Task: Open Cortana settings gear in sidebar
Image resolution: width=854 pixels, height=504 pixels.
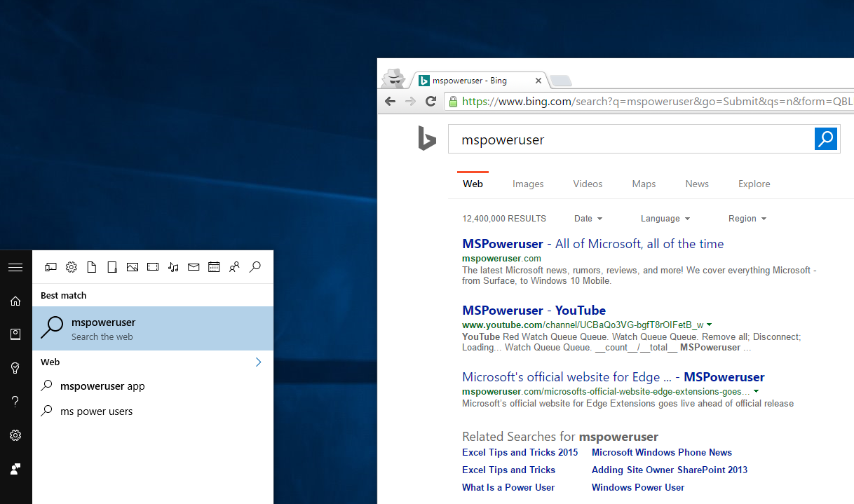Action: (x=15, y=435)
